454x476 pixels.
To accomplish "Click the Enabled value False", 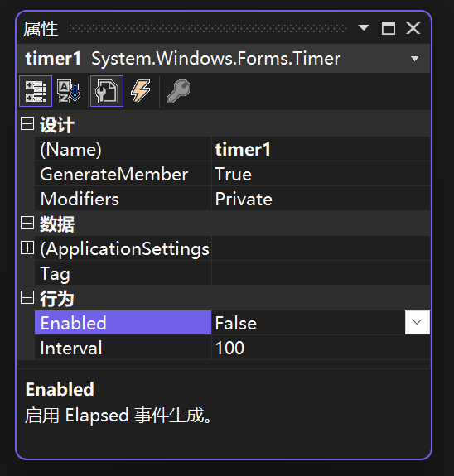I will point(308,322).
